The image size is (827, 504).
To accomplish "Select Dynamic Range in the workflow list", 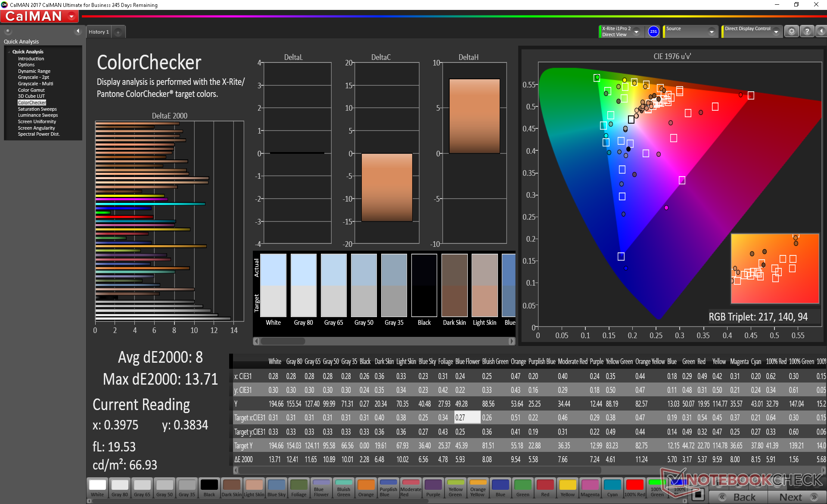I will tap(34, 71).
